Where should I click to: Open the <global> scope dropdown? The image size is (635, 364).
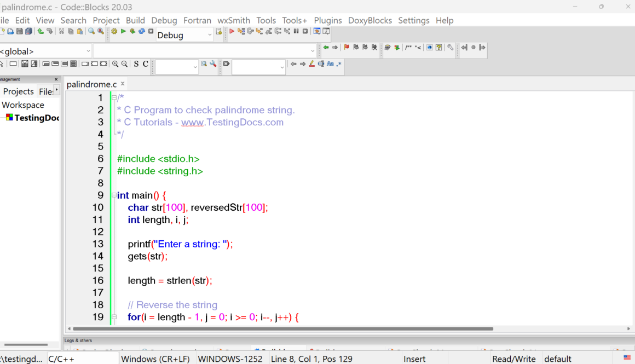46,50
